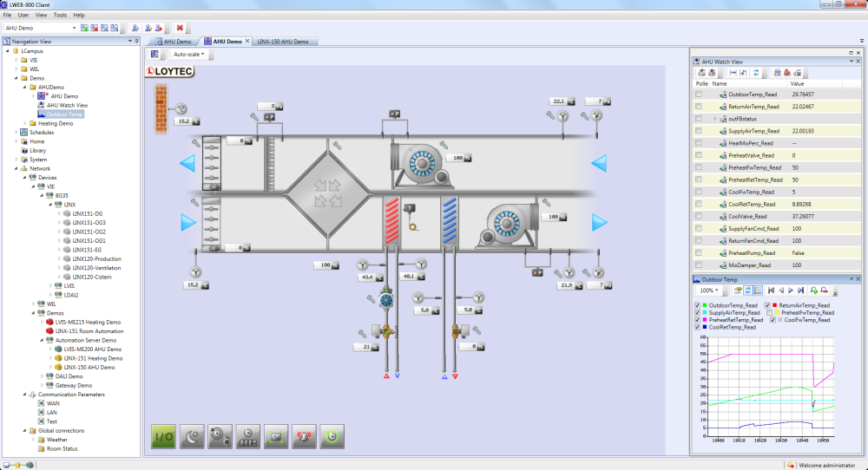Viewport: 868px width, 470px height.
Task: Select AHU Watch View in navigation tree
Action: click(67, 105)
